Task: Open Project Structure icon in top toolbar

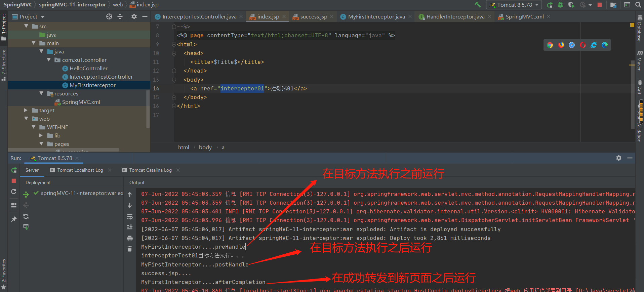Action: (x=613, y=5)
